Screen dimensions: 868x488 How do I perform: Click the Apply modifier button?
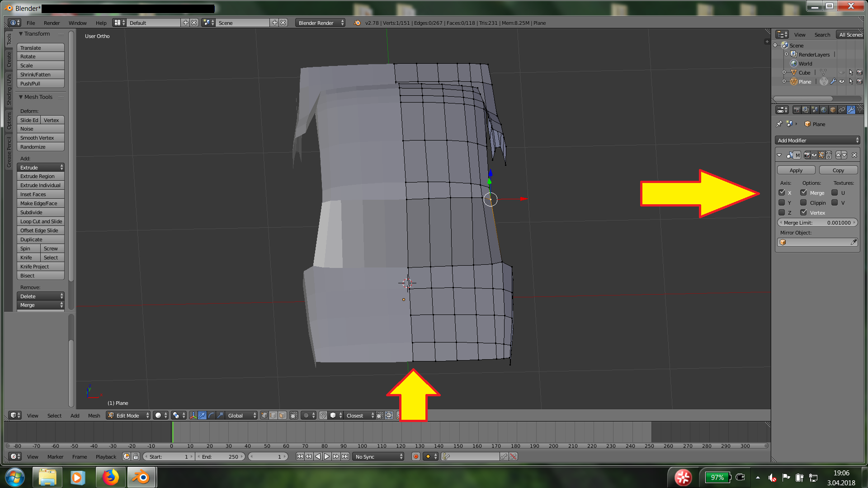tap(796, 170)
